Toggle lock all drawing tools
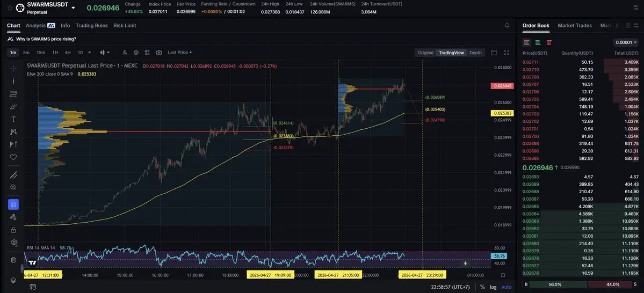 pyautogui.click(x=13, y=230)
